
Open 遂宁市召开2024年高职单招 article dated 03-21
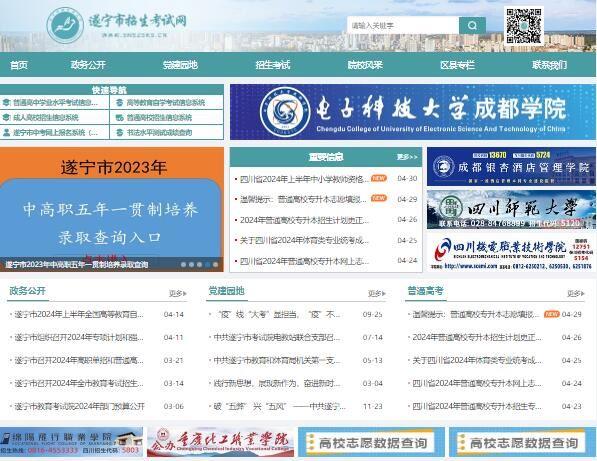(79, 360)
